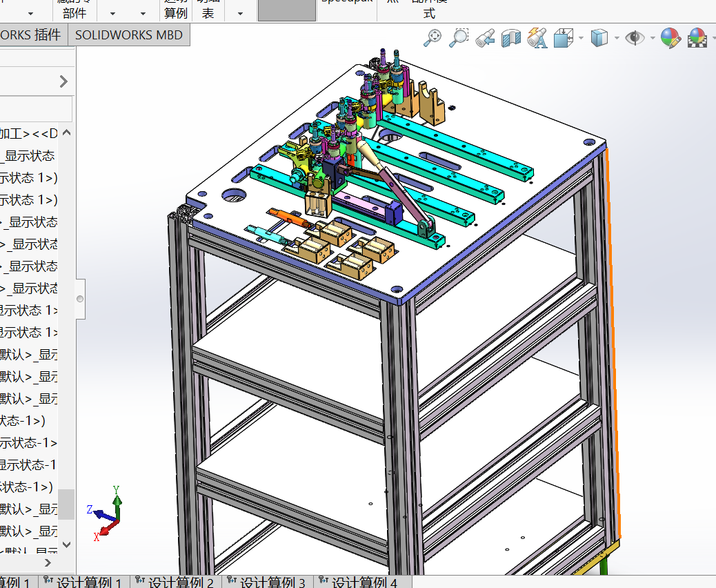Click the feature tree vertical scrollbar thumb

[x=66, y=504]
